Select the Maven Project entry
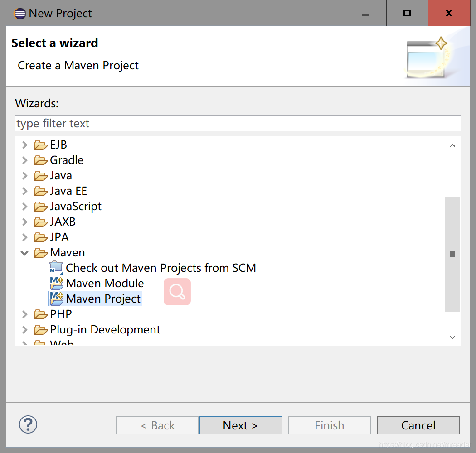This screenshot has width=476, height=453. click(103, 299)
